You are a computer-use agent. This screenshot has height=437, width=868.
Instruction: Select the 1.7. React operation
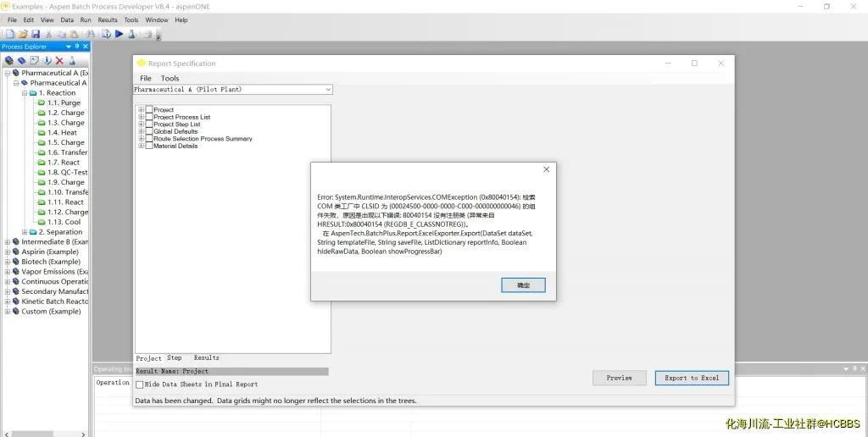64,162
